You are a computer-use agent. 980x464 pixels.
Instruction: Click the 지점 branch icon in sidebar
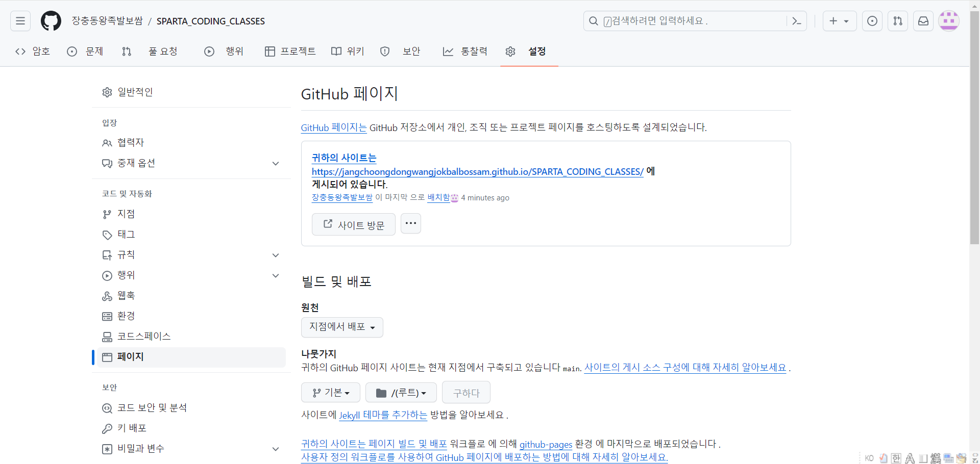(x=107, y=214)
